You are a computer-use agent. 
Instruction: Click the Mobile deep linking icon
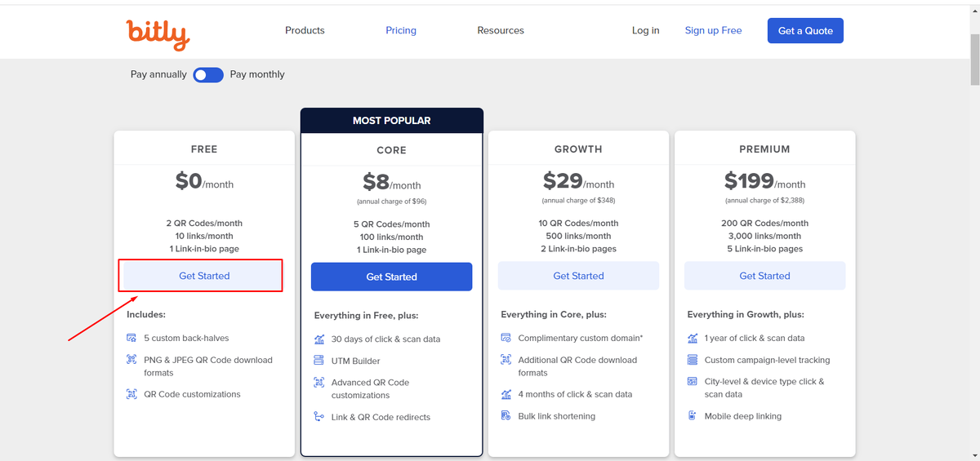click(x=692, y=416)
